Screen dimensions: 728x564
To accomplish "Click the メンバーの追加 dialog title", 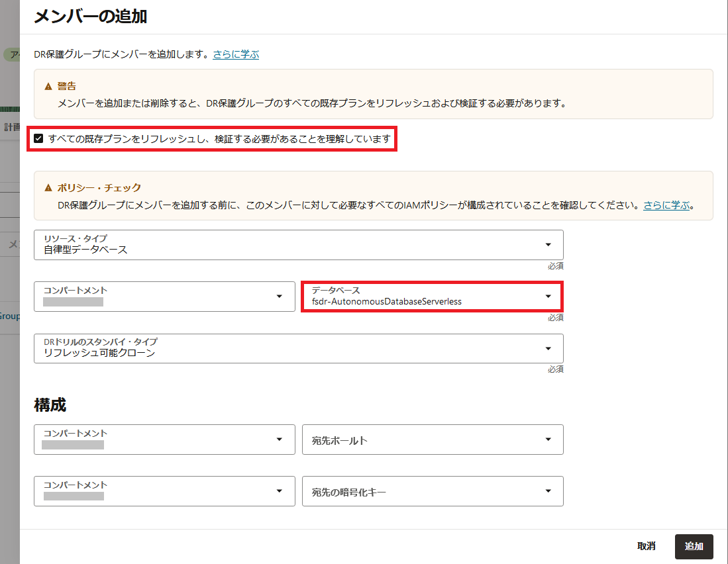I will [x=90, y=16].
